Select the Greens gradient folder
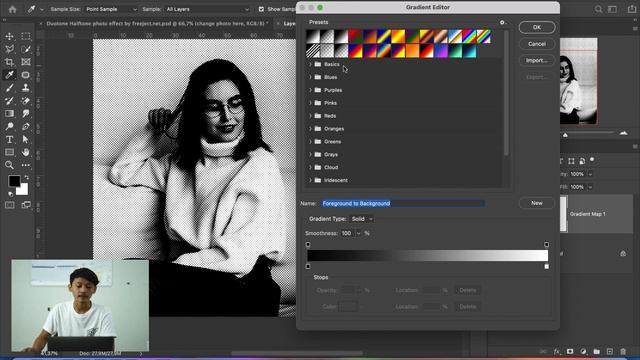 [332, 142]
